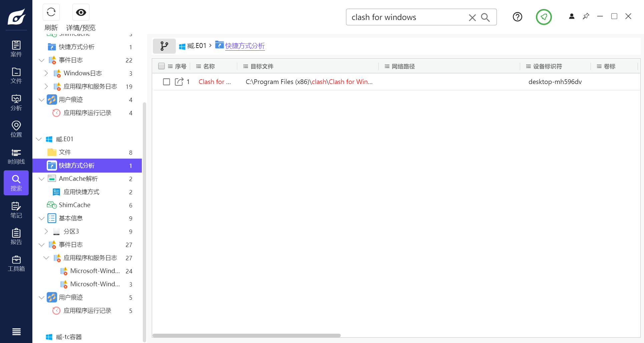
Task: Click the magnifier search icon in search box
Action: [x=486, y=17]
